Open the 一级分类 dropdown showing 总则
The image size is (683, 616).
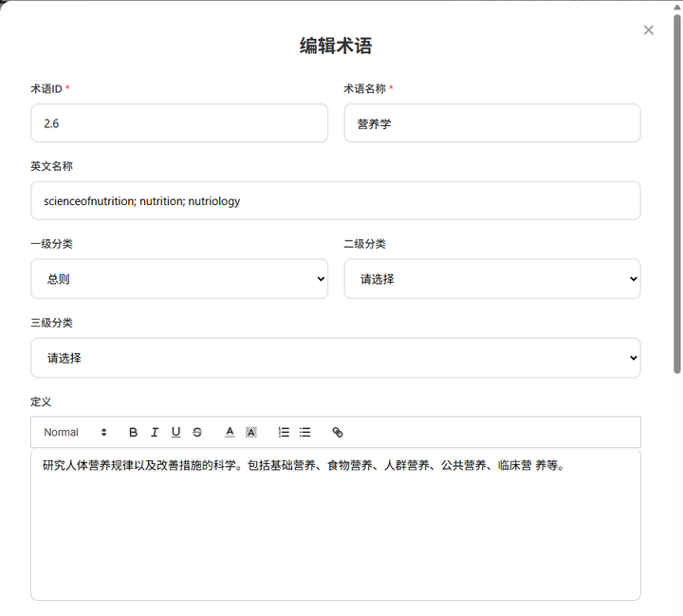click(179, 278)
